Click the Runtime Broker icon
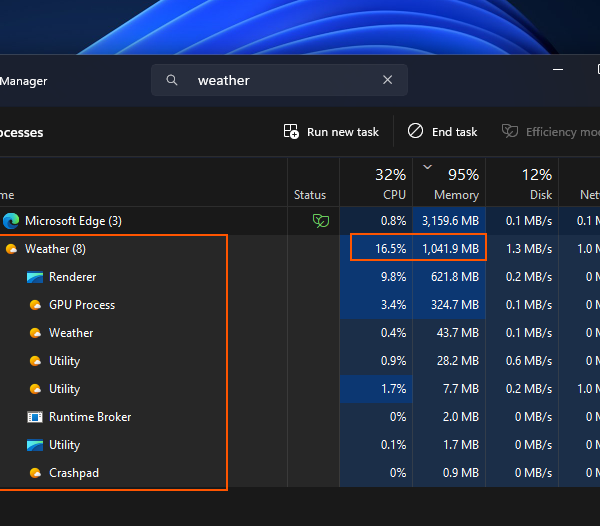 (x=35, y=417)
